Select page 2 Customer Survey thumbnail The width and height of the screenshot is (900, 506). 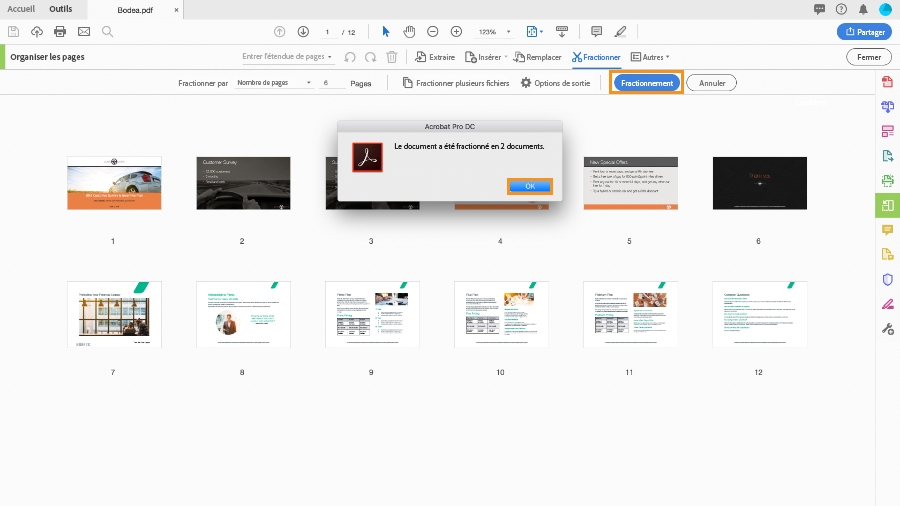tap(243, 183)
